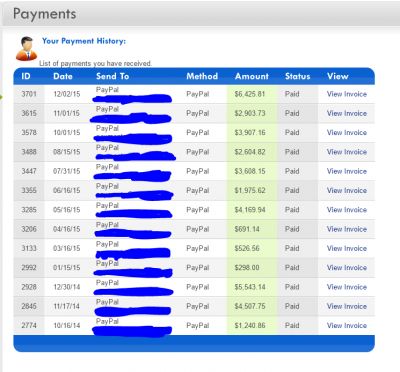This screenshot has width=400, height=372.
Task: Open View Invoice for payment 3355
Action: click(x=347, y=191)
